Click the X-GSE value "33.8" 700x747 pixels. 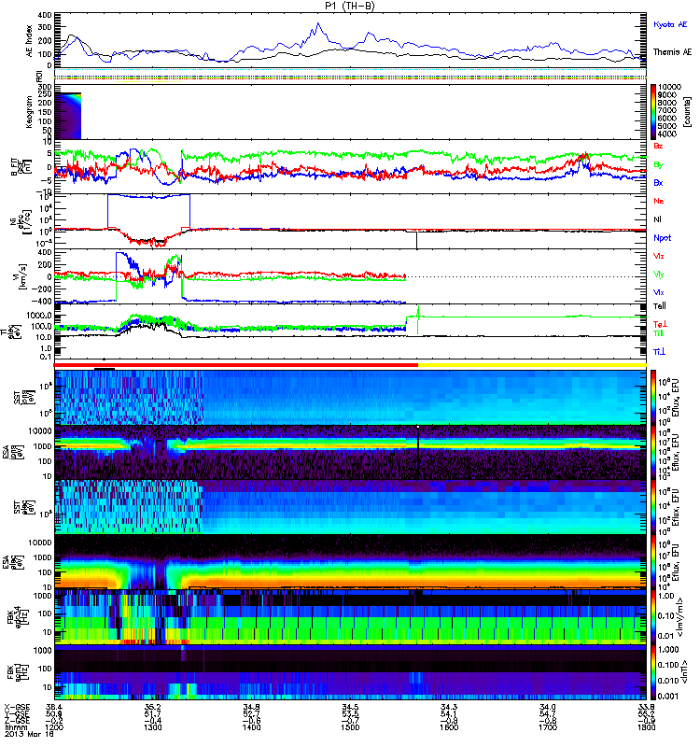point(646,708)
